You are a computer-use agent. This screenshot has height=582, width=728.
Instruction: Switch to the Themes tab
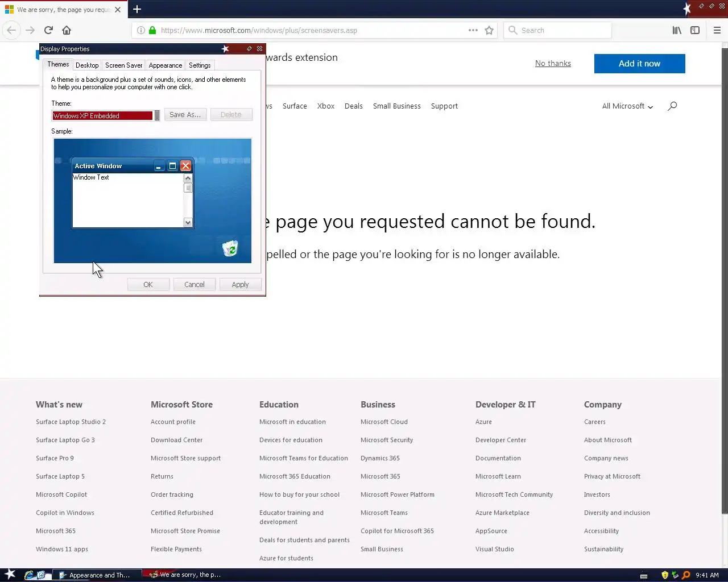(x=58, y=64)
